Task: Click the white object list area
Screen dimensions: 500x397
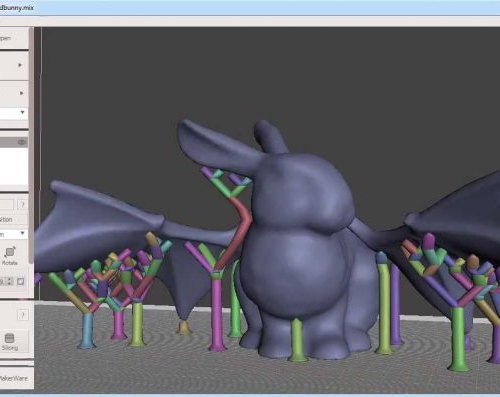Action: pyautogui.click(x=14, y=167)
